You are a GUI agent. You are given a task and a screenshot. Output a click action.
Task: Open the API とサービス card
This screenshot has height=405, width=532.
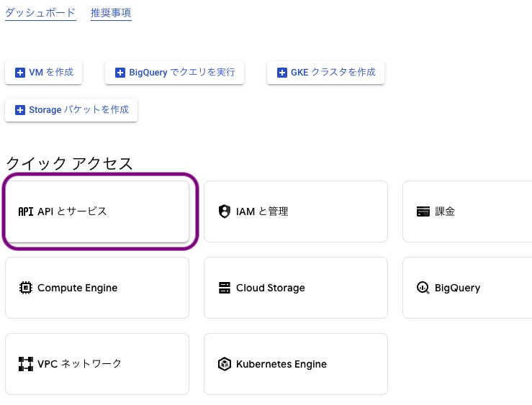pos(97,211)
